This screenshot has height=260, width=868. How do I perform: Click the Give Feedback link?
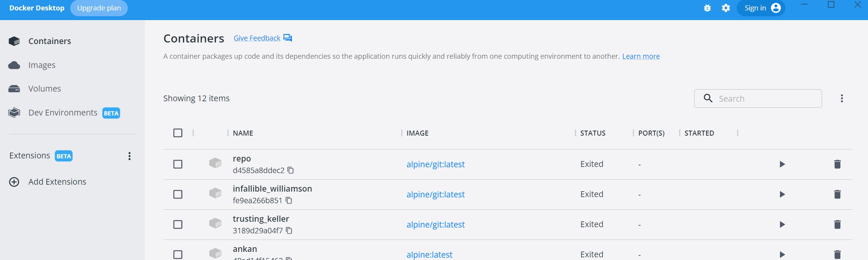click(x=257, y=38)
